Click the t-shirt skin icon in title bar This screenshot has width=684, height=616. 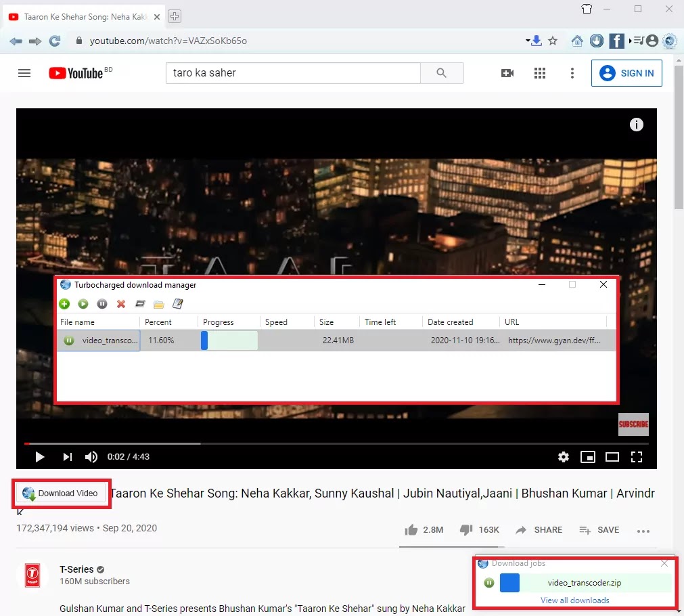[587, 9]
